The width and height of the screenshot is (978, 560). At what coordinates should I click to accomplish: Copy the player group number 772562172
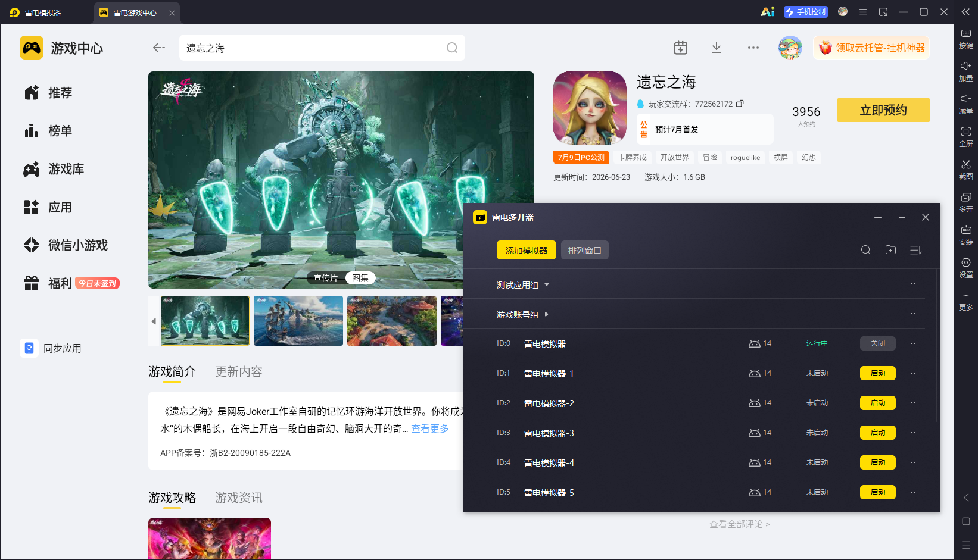740,104
